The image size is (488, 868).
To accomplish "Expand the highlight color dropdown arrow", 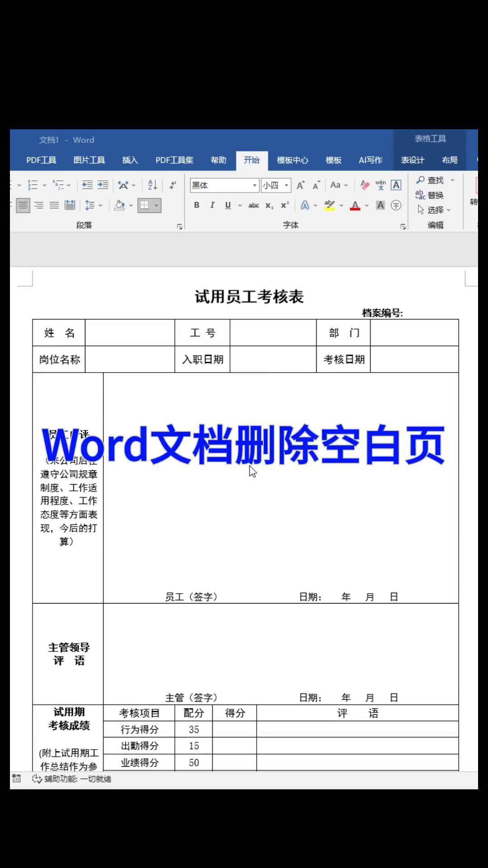I will click(341, 206).
